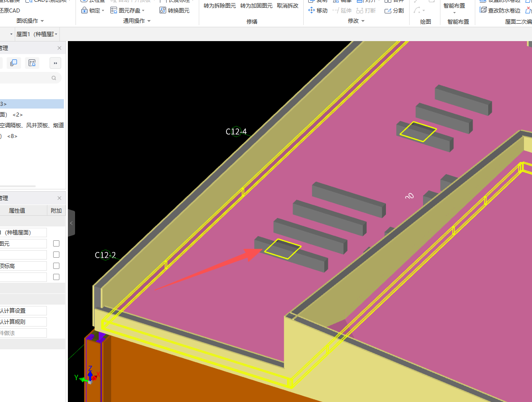Viewport: 532px width, 402px height.
Task: Activate the 移动 move tool
Action: [x=318, y=11]
